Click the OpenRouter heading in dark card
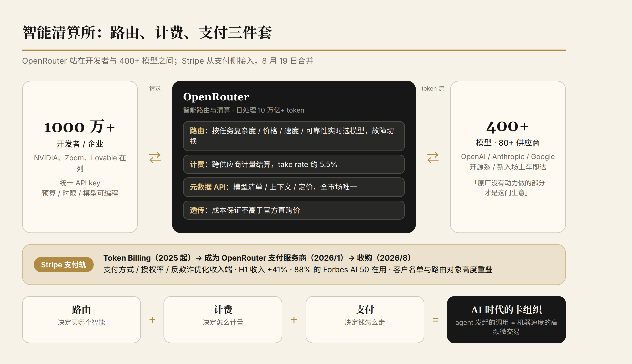632x364 pixels. click(216, 97)
